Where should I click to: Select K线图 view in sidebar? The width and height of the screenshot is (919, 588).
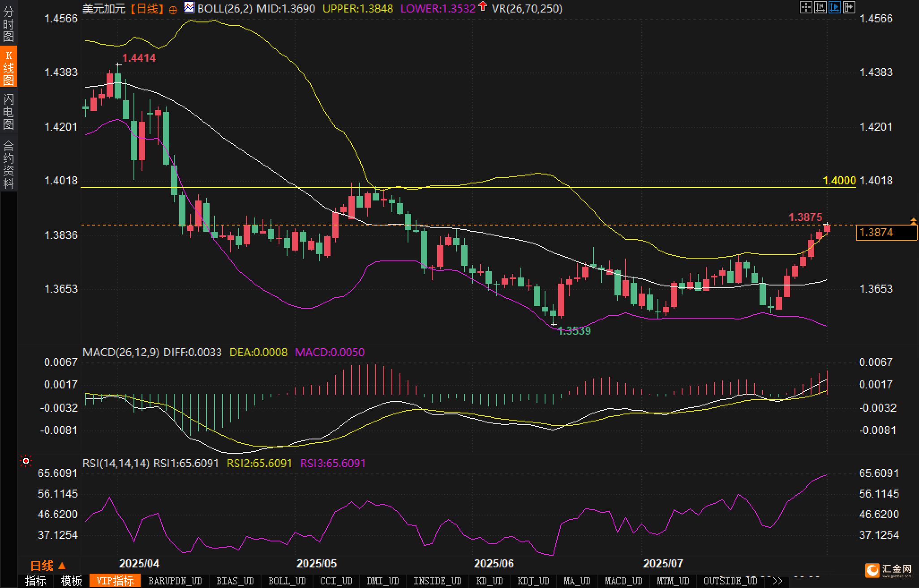tap(9, 67)
